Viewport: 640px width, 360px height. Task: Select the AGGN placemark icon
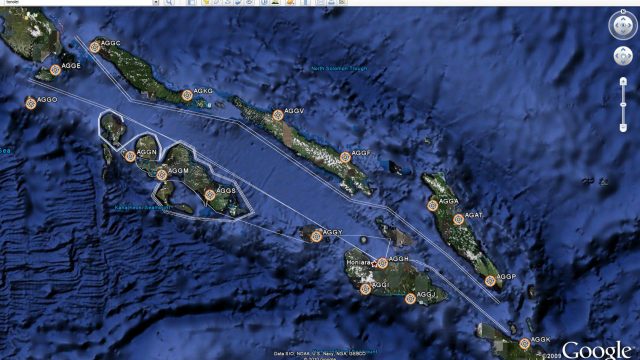click(130, 156)
